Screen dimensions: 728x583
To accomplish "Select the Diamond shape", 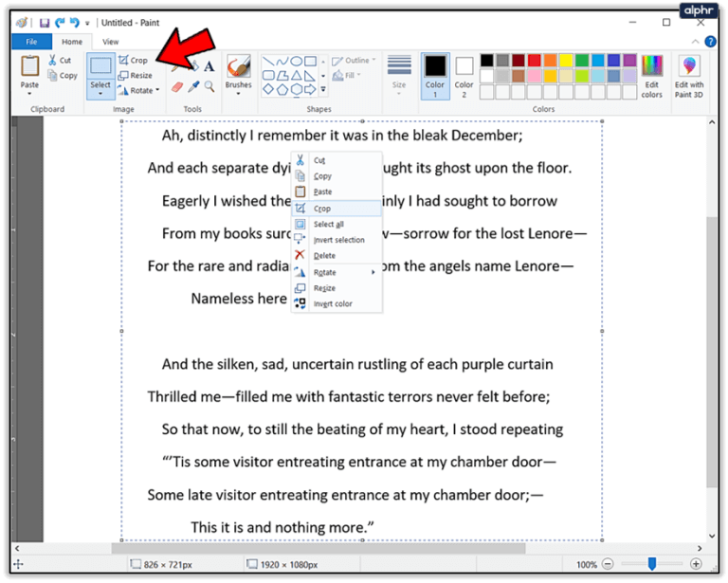I will [x=268, y=89].
